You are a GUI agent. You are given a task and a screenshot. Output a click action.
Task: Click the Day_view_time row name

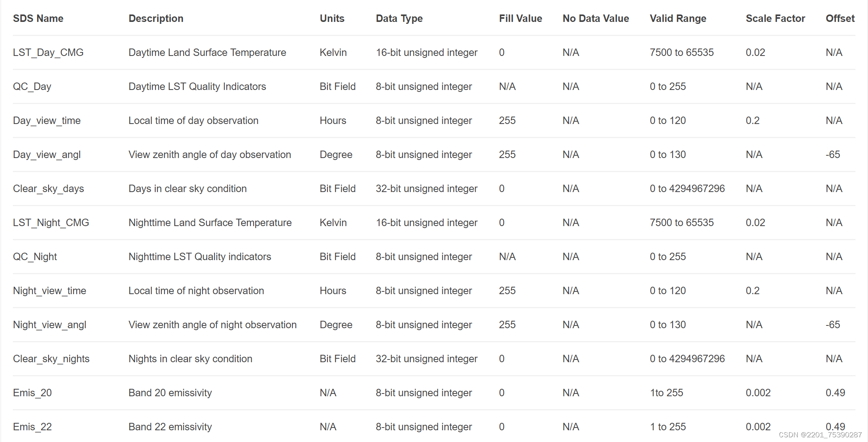click(47, 120)
